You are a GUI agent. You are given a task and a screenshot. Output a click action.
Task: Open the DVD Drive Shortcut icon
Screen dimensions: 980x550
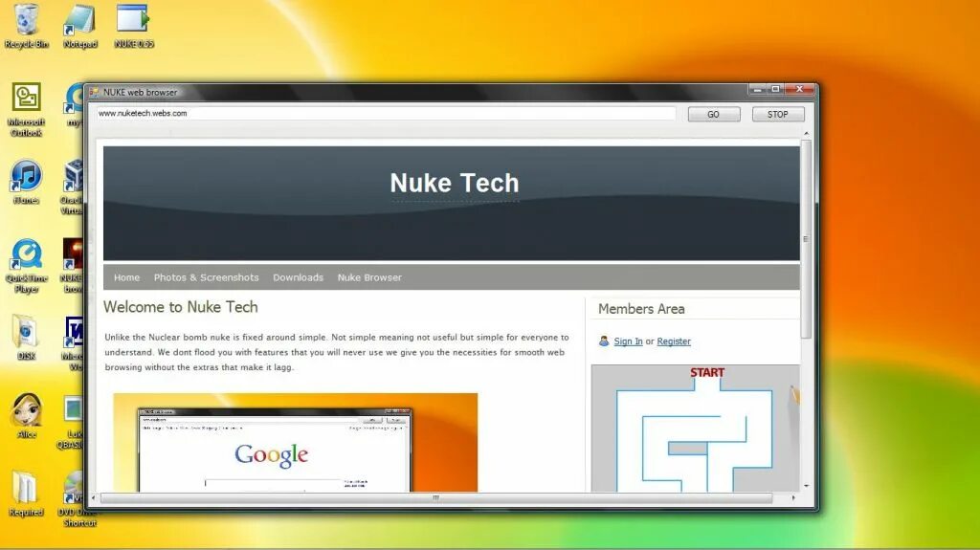(75, 498)
